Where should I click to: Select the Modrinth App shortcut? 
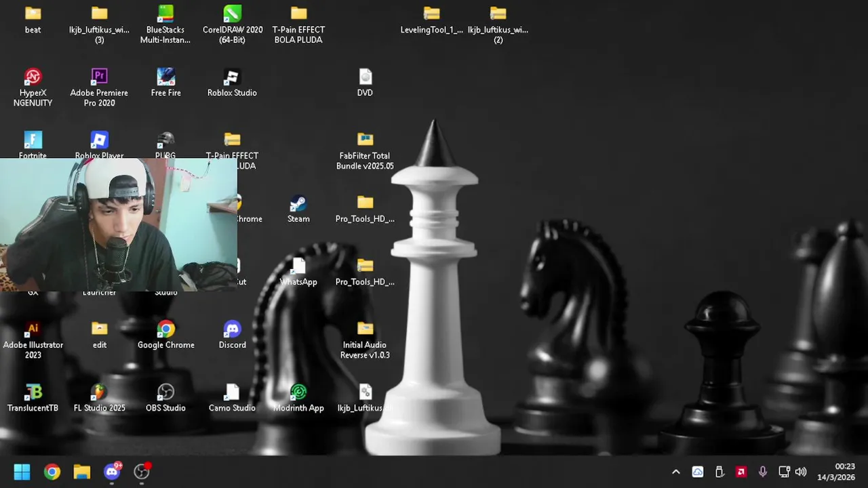tap(298, 399)
